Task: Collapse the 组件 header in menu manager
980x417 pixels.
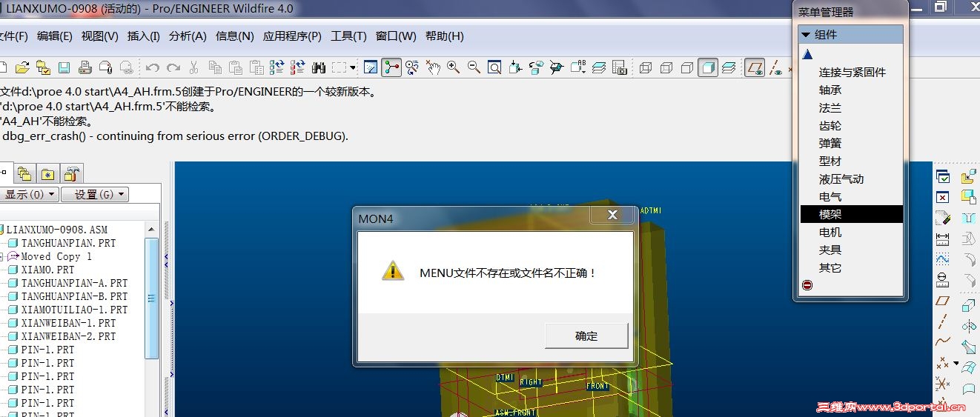Action: (x=851, y=35)
